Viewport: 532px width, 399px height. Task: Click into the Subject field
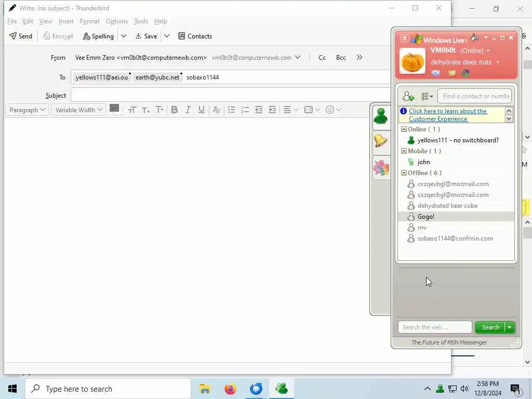[231, 96]
